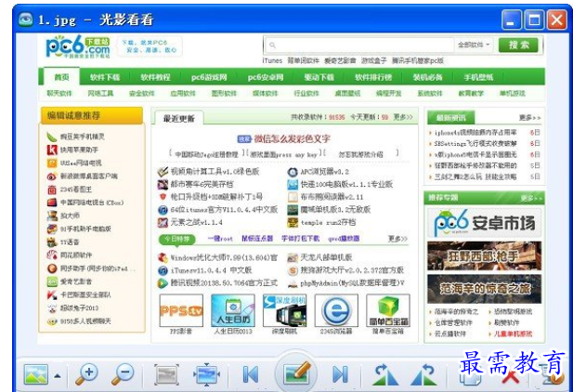Click the icon beside 爱奇艺影音
Viewport: 573px width, 392px height.
click(x=52, y=281)
